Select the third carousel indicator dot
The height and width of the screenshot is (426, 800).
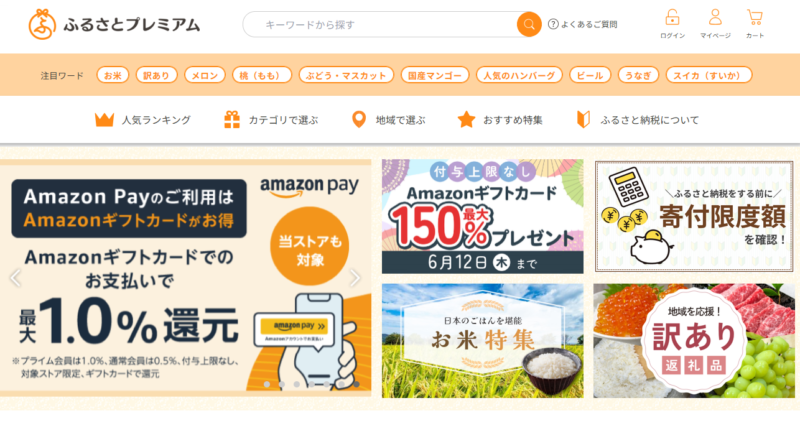(296, 384)
